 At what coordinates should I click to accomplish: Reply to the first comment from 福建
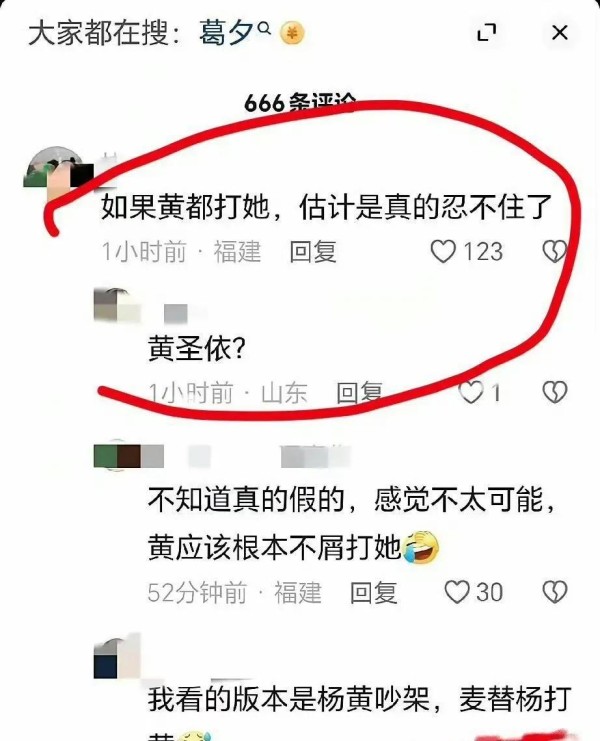pos(313,251)
